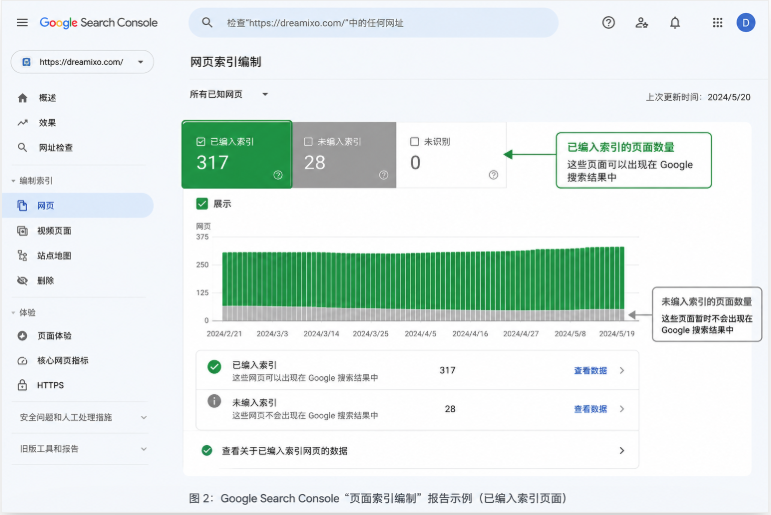Open 核心网页指标 in the sidebar

[63, 361]
